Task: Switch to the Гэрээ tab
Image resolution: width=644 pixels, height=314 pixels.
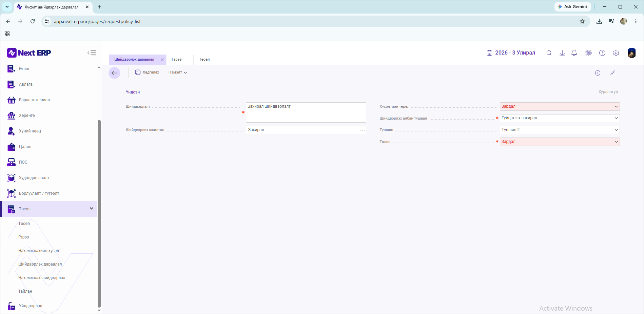Action: [x=177, y=60]
